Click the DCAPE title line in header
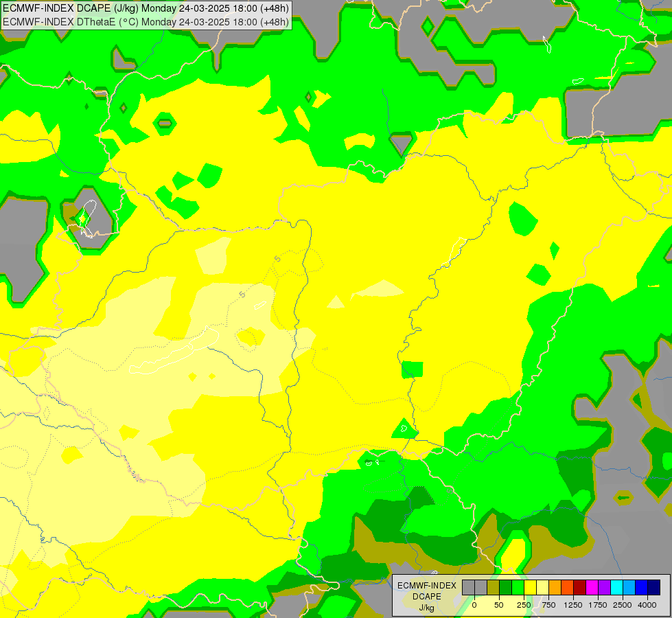Viewport: 672px width, 618px height. tap(146, 8)
